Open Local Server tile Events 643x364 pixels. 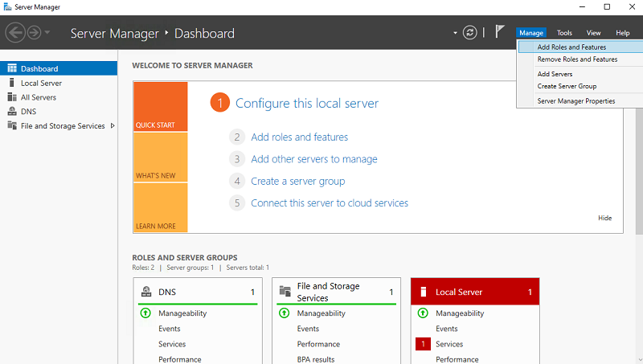(x=447, y=329)
